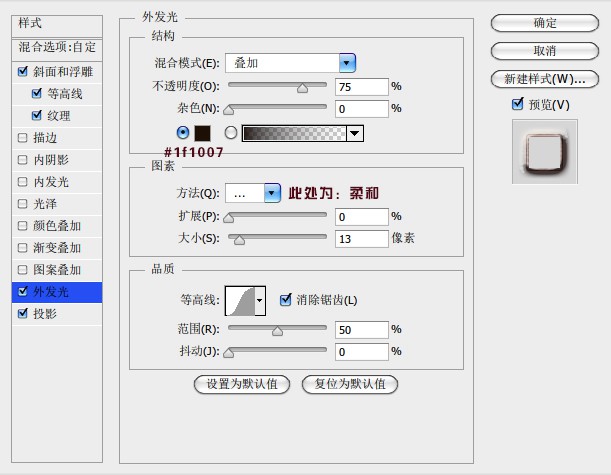The height and width of the screenshot is (475, 611).
Task: Select the 斜面和浮雕 bevel entry
Action: (63, 72)
